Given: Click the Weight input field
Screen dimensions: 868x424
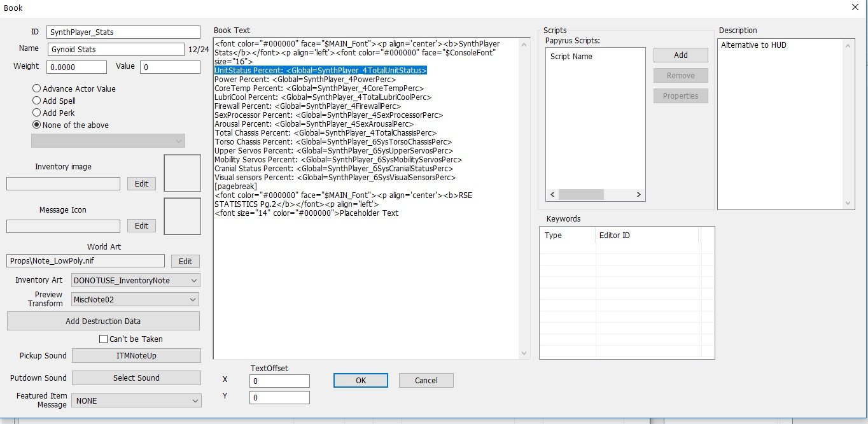Looking at the screenshot, I should pyautogui.click(x=77, y=67).
